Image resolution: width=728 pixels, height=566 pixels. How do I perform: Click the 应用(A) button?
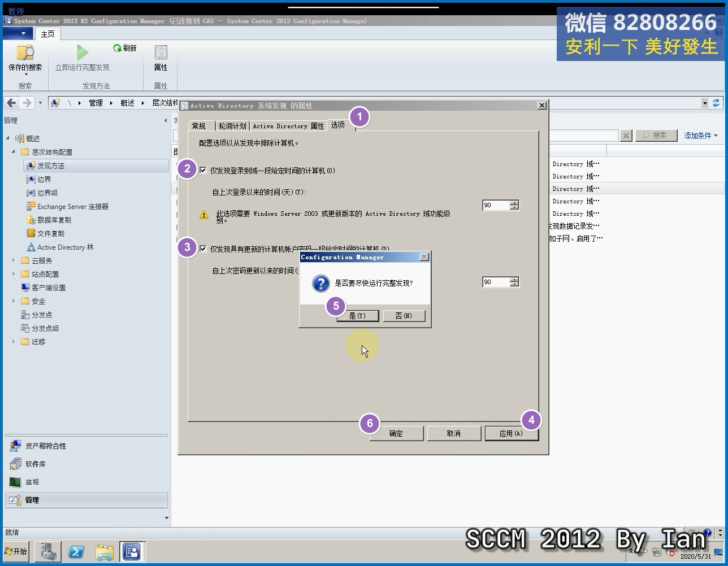pyautogui.click(x=511, y=433)
